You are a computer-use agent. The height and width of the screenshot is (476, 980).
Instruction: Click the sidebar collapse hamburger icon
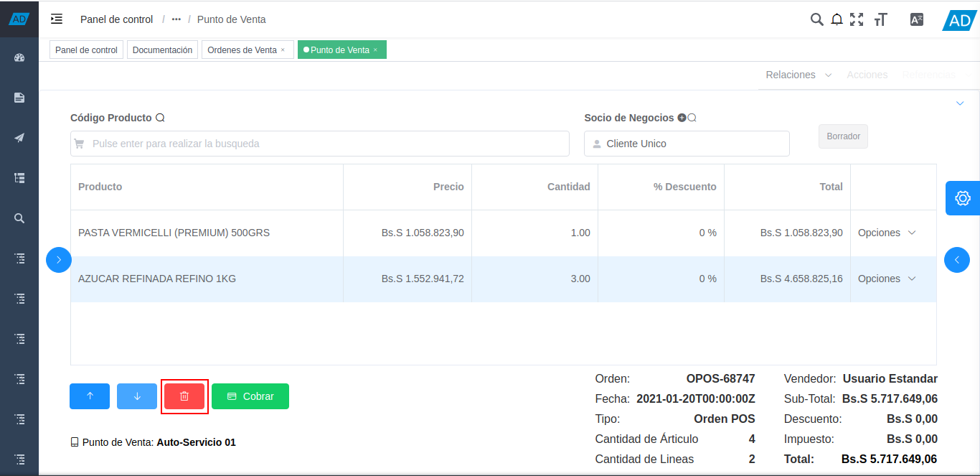57,19
